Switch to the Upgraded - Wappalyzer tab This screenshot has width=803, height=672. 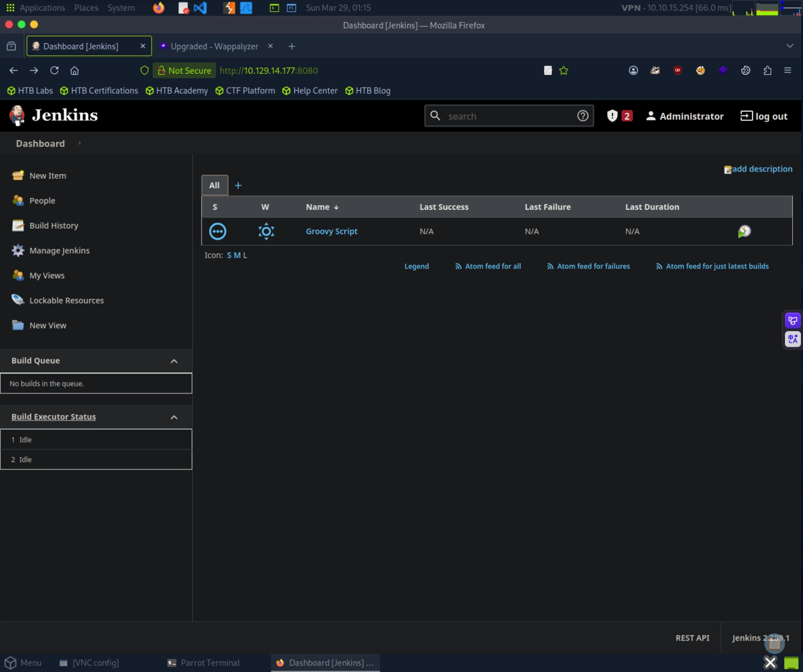214,46
